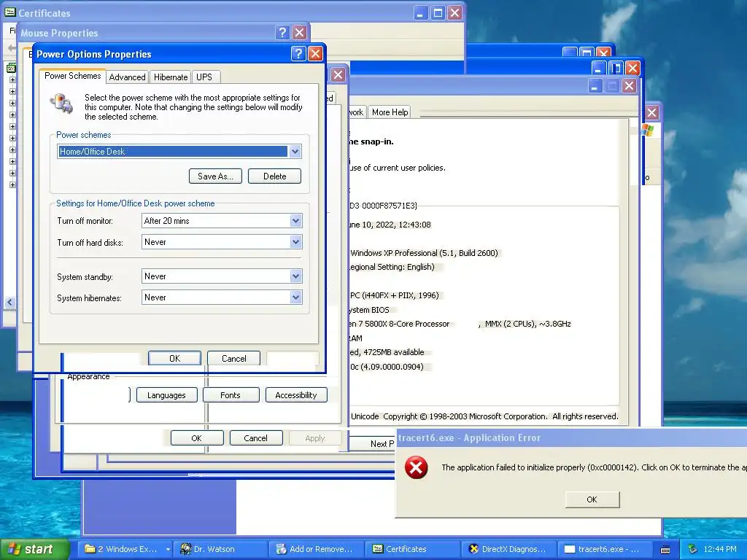Close the window with the Windows flag logo
The height and width of the screenshot is (560, 747).
[652, 113]
